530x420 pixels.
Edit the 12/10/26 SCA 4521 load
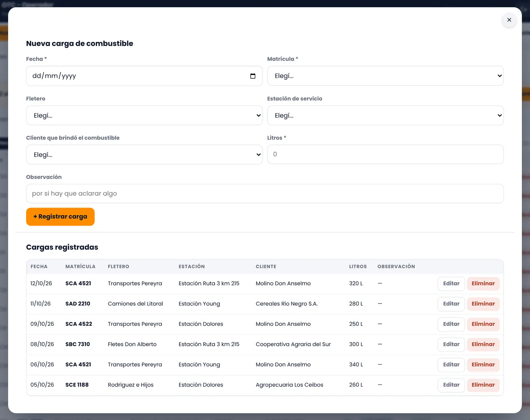[451, 283]
